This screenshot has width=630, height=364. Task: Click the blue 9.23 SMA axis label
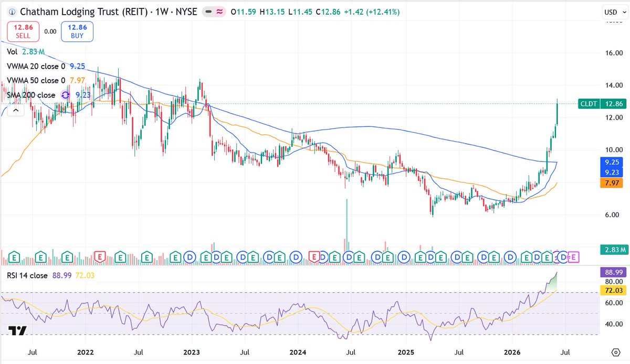[611, 172]
